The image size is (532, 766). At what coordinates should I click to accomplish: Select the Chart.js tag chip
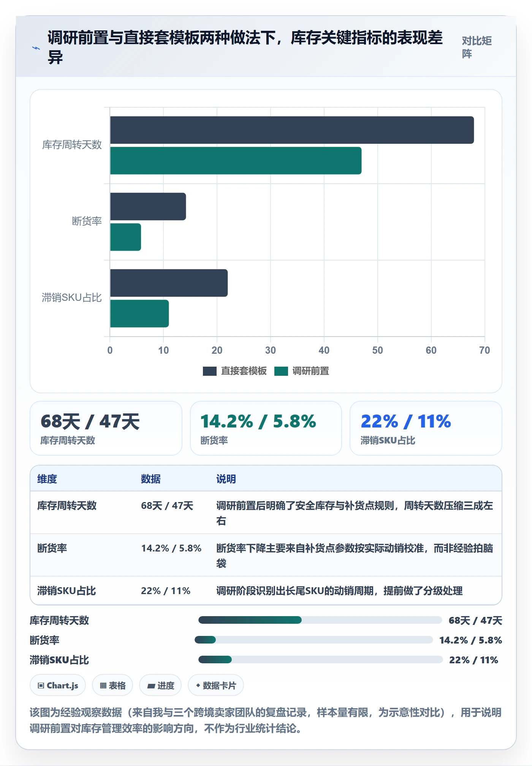pyautogui.click(x=58, y=685)
